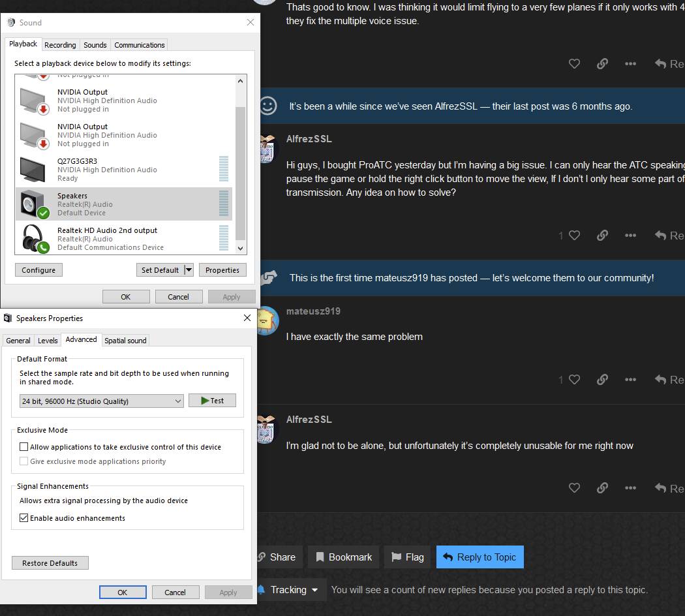Close the Sound dialog window
This screenshot has height=616, width=685.
click(x=251, y=22)
